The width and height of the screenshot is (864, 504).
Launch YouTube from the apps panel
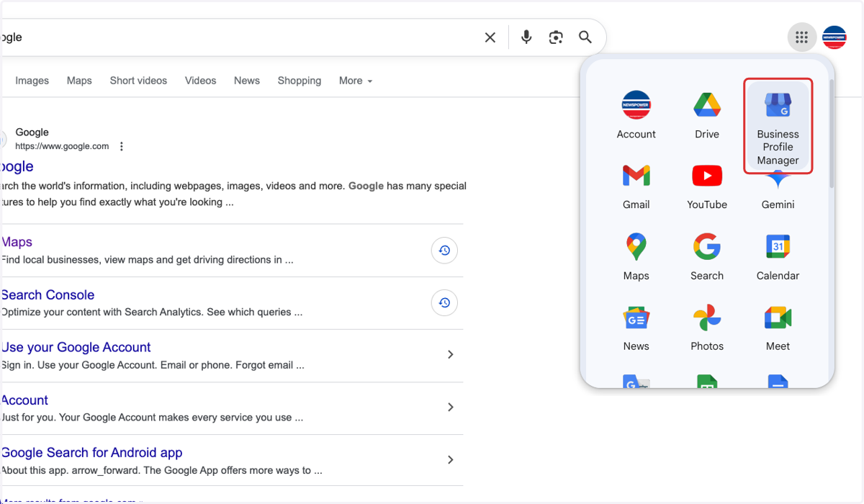coord(707,186)
